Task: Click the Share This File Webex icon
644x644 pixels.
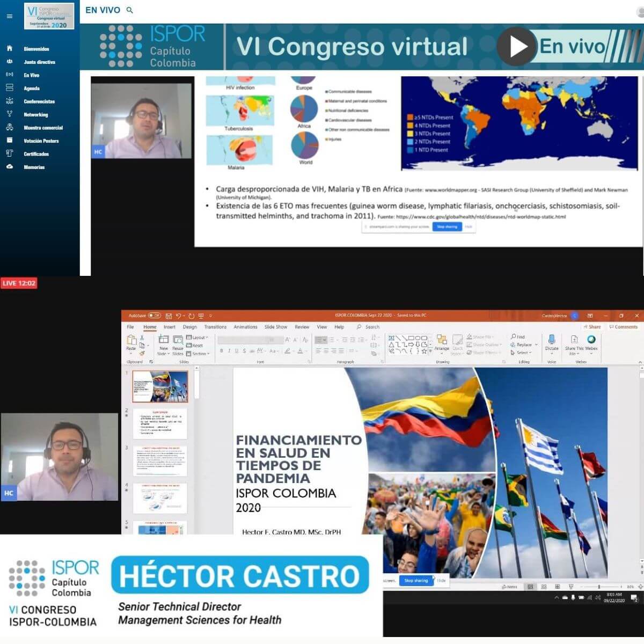Action: 574,340
